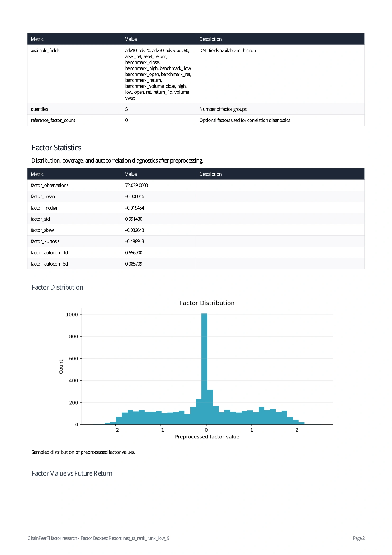Click the Factor Distribution section heading

click(x=57, y=287)
